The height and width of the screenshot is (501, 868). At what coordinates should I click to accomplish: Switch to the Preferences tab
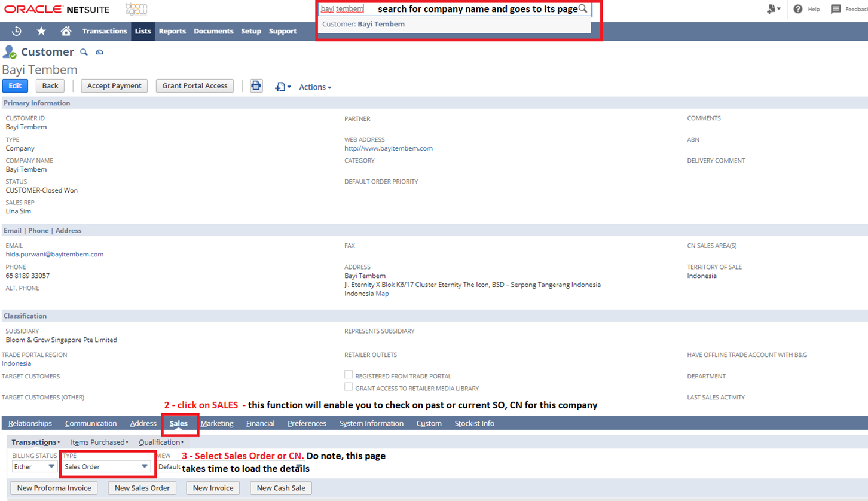point(307,423)
